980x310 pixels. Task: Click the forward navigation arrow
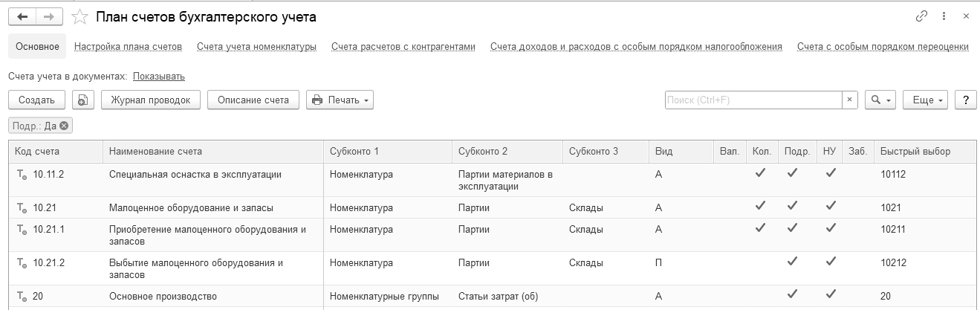coord(49,16)
